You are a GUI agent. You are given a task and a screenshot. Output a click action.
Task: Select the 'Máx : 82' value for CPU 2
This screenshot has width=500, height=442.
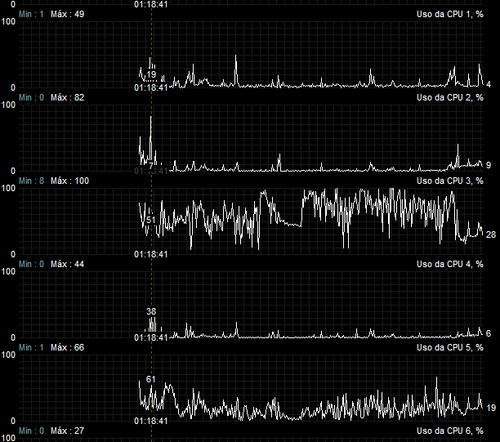pyautogui.click(x=67, y=98)
